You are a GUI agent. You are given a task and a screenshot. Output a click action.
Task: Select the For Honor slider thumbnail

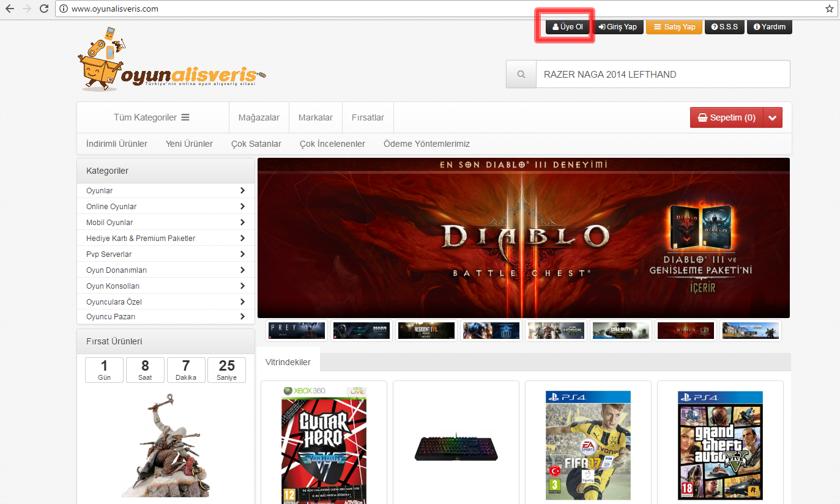point(556,330)
